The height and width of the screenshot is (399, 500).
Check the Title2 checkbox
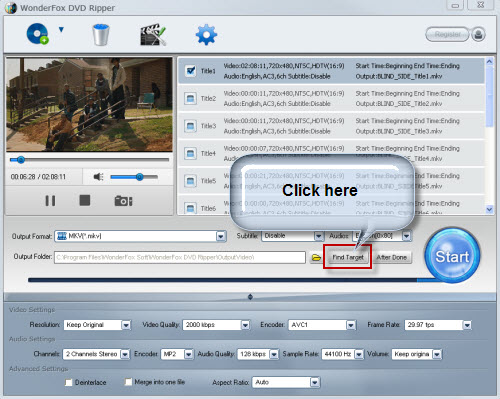point(190,98)
